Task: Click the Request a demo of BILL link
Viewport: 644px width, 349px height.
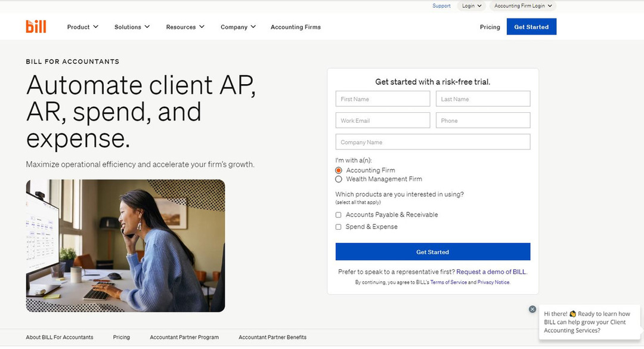Action: click(x=491, y=271)
